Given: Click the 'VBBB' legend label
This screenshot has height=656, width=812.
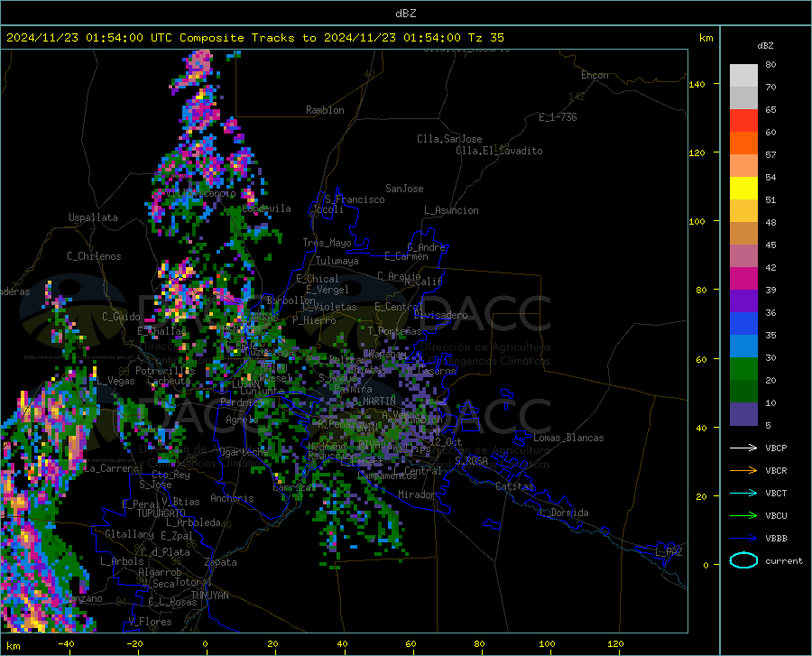Looking at the screenshot, I should 776,539.
